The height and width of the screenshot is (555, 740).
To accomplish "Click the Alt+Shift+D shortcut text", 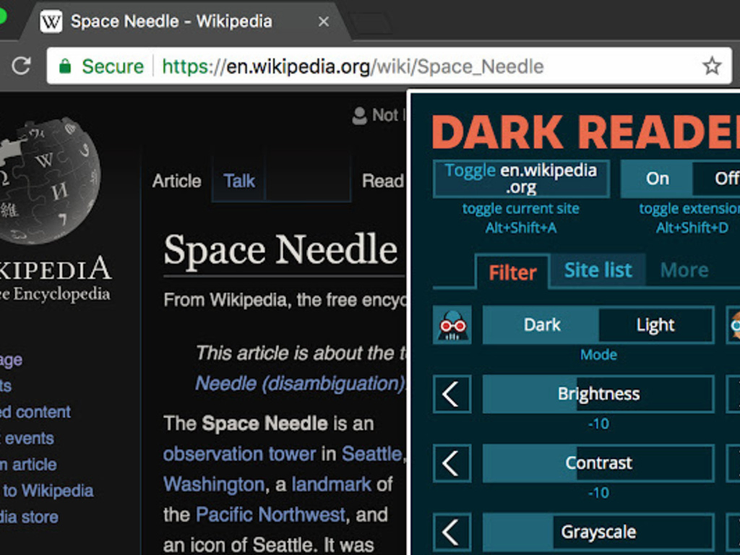I will (x=692, y=228).
